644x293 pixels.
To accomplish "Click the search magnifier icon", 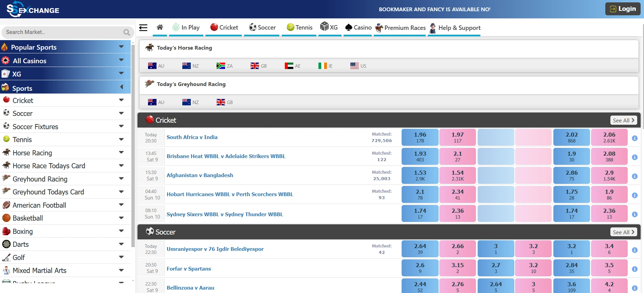I will (x=127, y=32).
